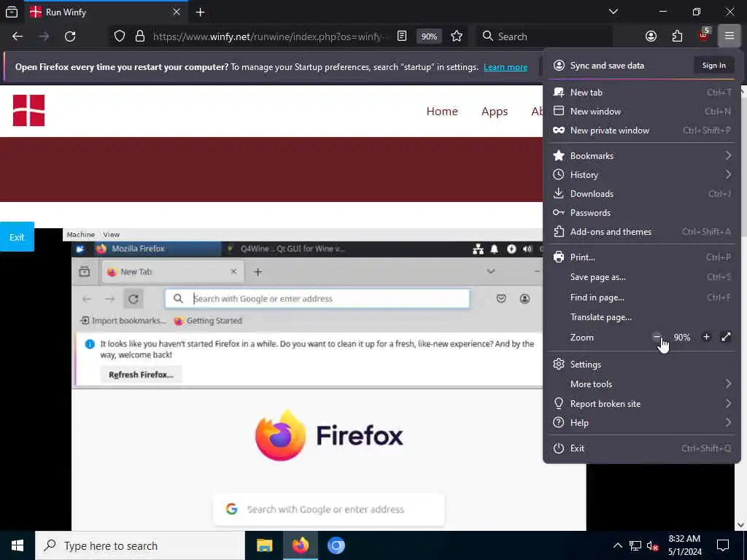The image size is (747, 560).
Task: Bookmark this page with the star icon
Action: point(457,36)
